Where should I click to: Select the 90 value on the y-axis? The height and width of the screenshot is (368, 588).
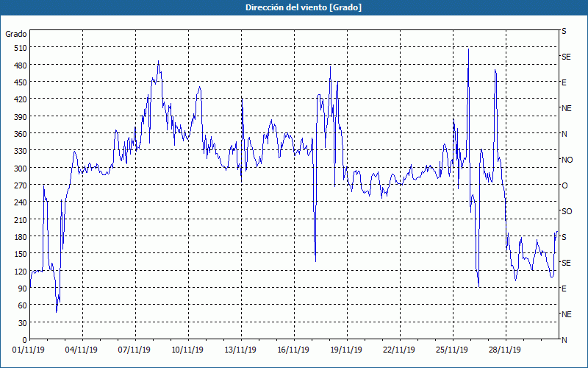point(23,289)
